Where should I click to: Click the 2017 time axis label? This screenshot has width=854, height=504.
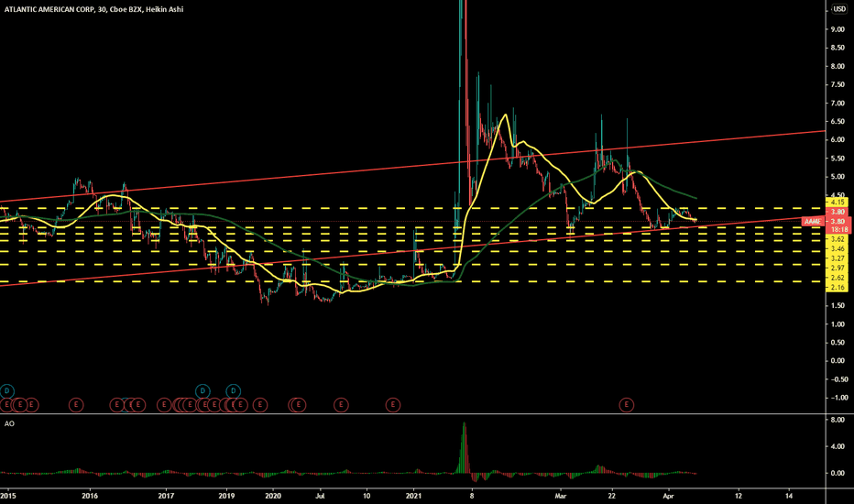click(166, 496)
